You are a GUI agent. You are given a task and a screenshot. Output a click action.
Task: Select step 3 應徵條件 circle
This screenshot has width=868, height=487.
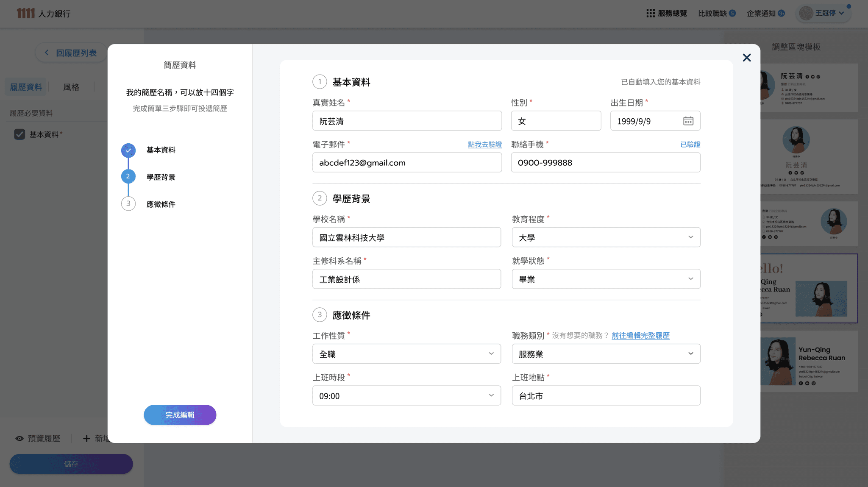pyautogui.click(x=128, y=203)
